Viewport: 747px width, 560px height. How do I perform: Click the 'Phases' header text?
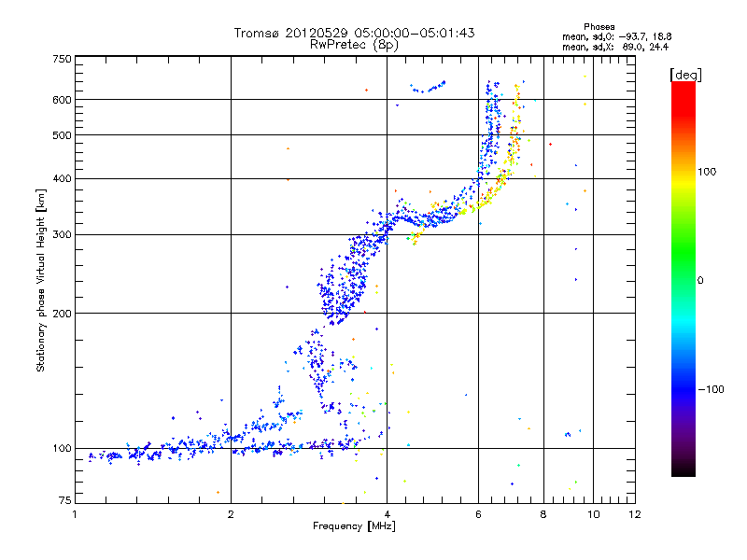[x=599, y=27]
